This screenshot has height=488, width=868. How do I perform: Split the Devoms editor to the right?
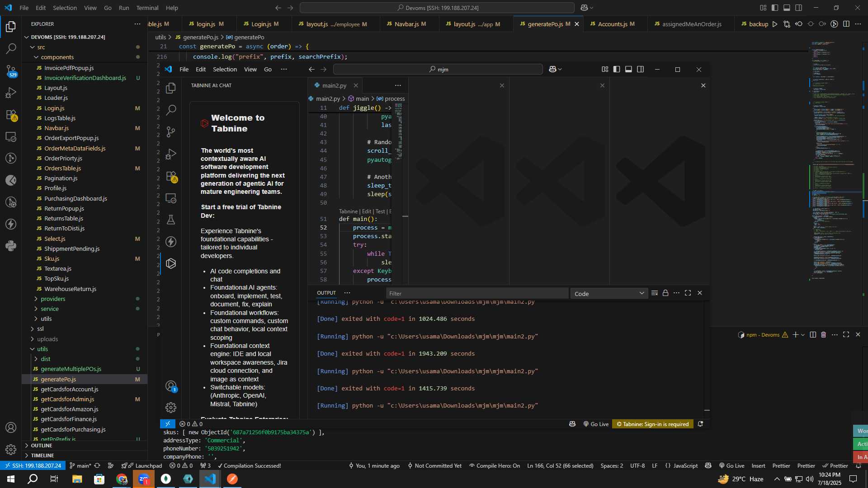tap(846, 24)
